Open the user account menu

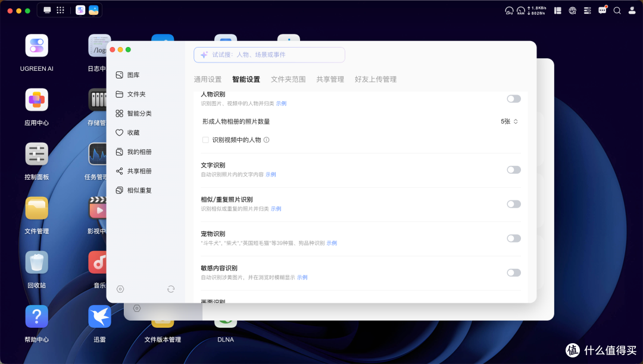(x=632, y=11)
